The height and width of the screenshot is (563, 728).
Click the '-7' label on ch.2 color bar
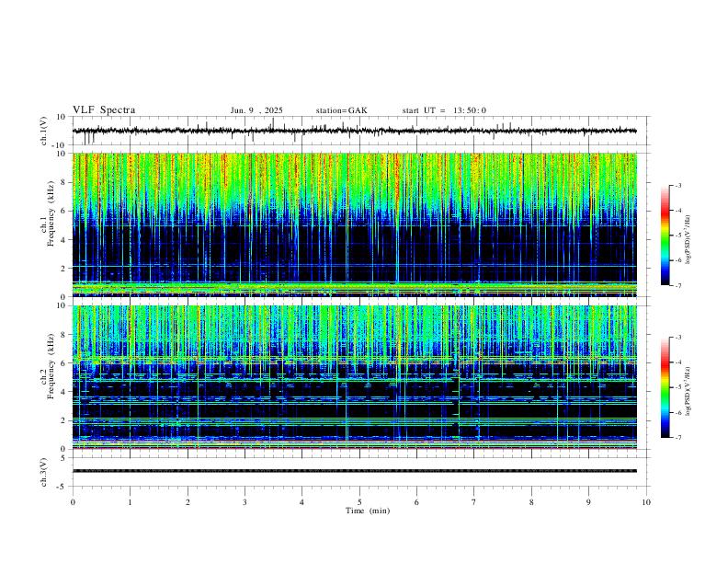677,438
